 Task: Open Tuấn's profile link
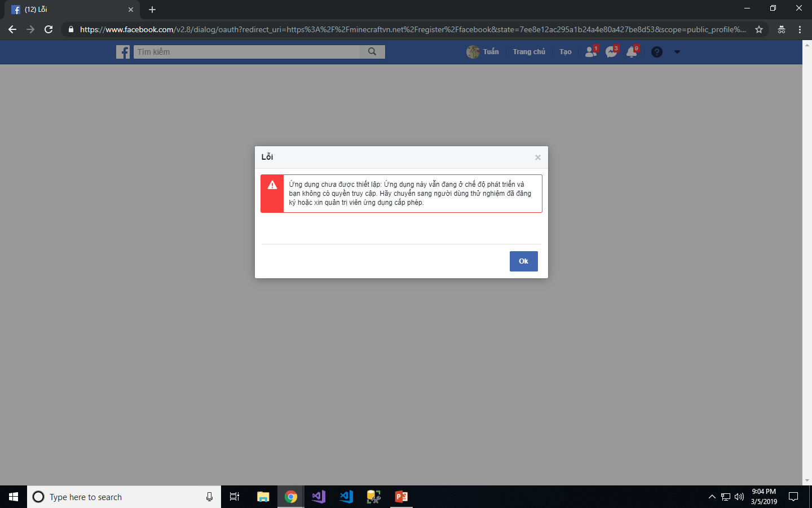[483, 52]
